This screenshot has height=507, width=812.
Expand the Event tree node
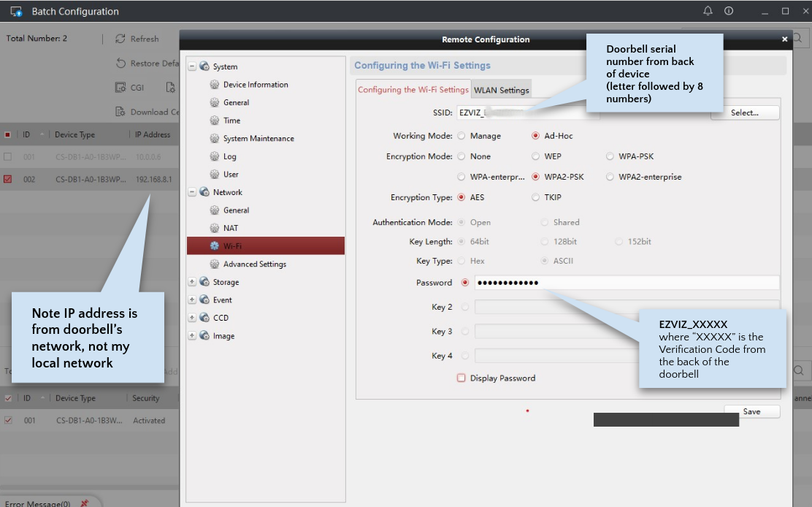click(x=192, y=300)
